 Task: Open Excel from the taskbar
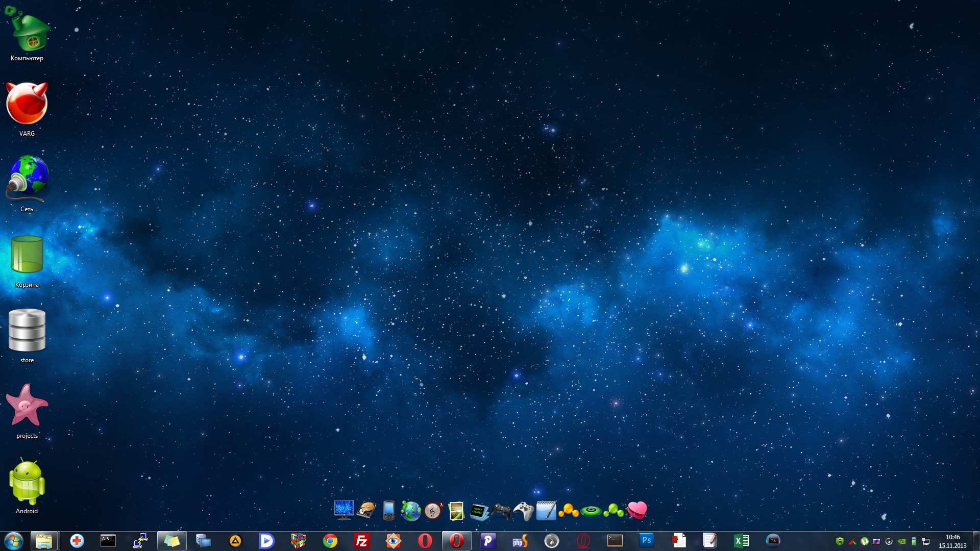(x=741, y=541)
